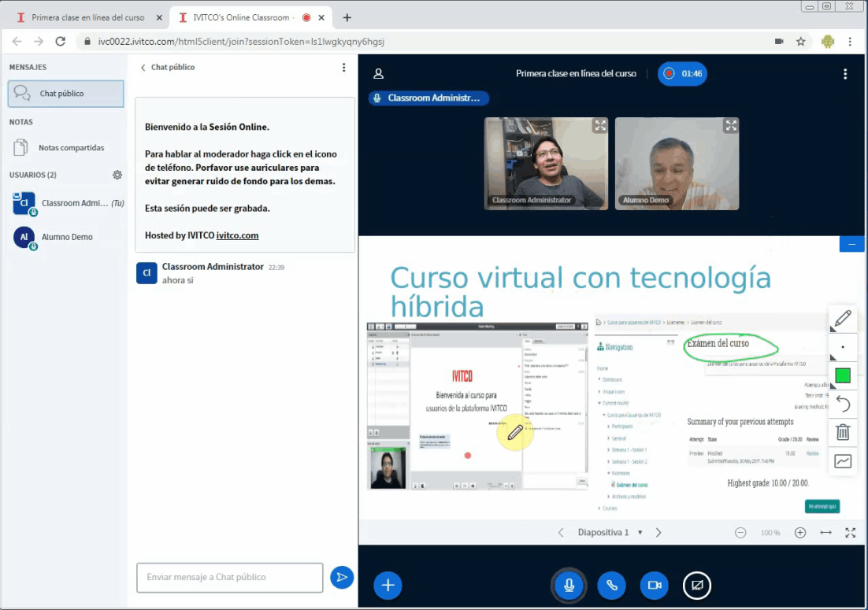The width and height of the screenshot is (868, 610).
Task: Send the chat message with arrow button
Action: [x=342, y=577]
